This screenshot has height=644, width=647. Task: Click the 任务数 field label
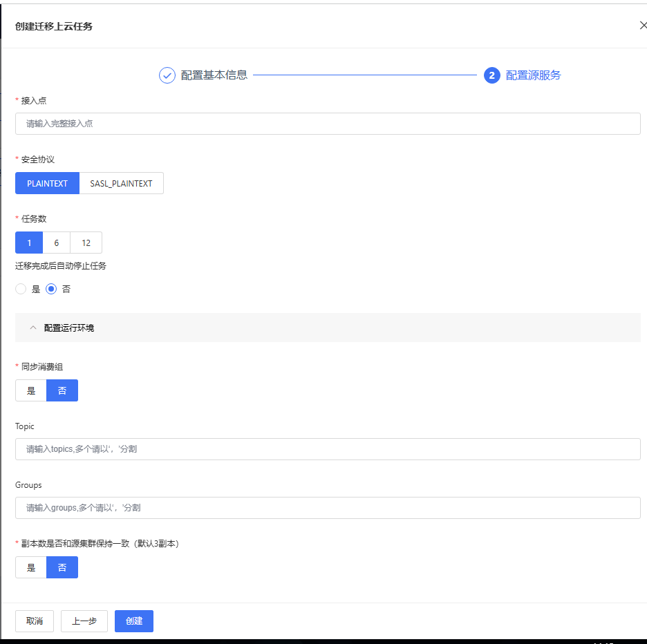click(x=34, y=218)
